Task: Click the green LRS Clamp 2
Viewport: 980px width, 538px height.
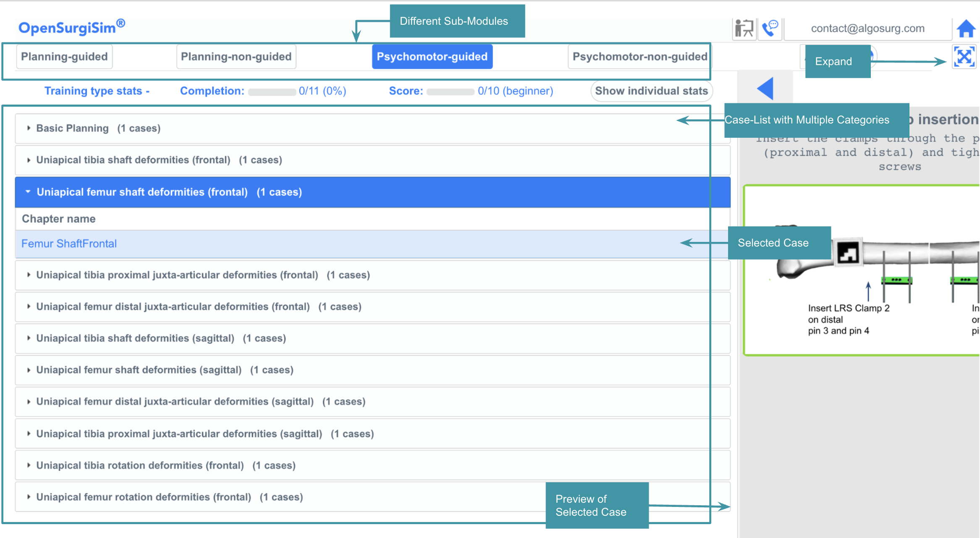Action: click(x=896, y=280)
